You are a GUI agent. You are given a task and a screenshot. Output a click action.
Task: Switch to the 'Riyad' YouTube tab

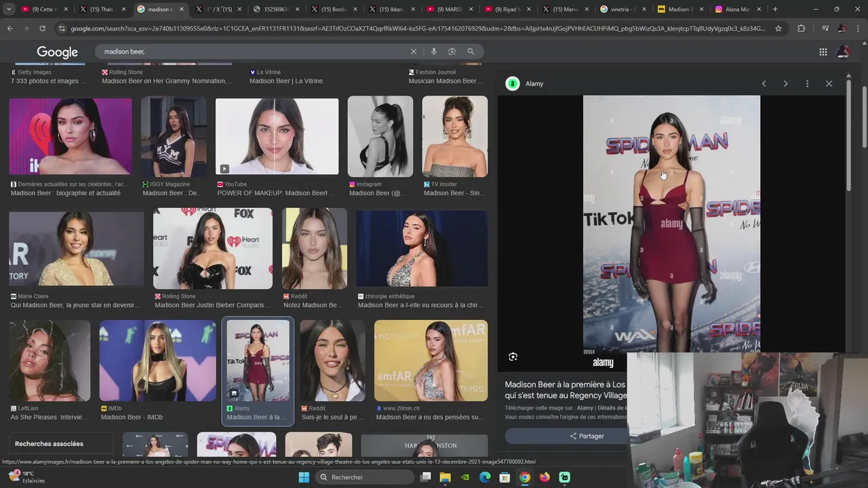coord(508,9)
